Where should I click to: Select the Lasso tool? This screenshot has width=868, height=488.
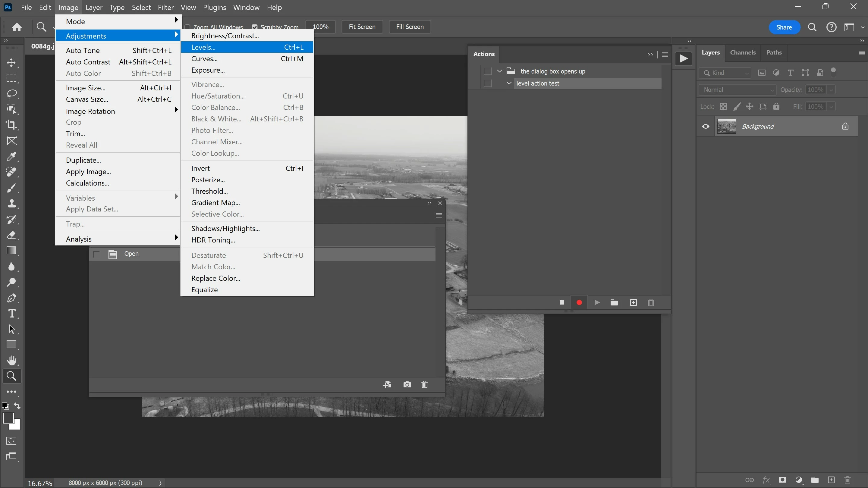tap(11, 94)
